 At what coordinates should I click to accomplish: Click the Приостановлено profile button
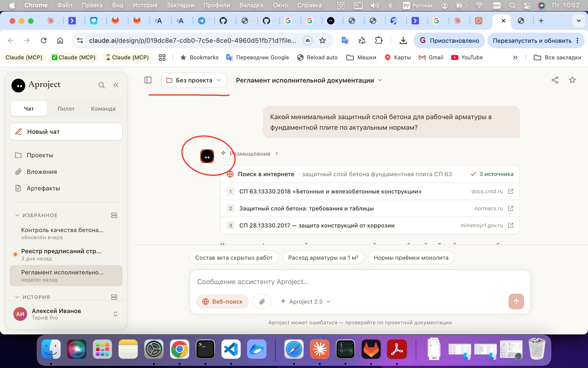[x=449, y=40]
